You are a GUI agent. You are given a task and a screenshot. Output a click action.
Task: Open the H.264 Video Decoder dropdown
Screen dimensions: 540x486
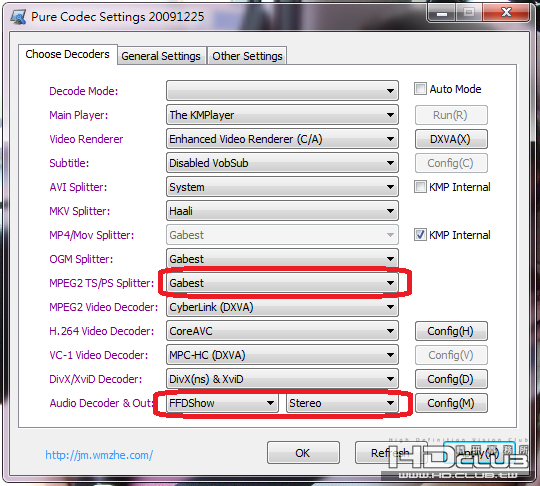(282, 331)
